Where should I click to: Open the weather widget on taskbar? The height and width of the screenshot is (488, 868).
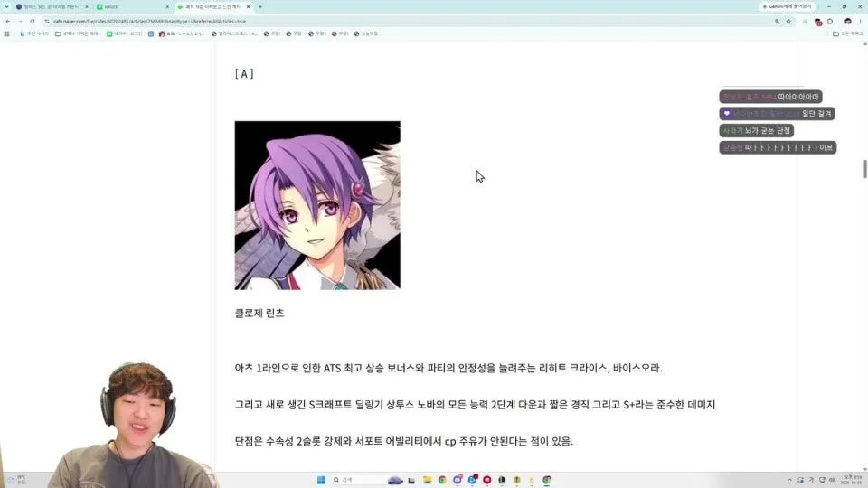[x=16, y=480]
